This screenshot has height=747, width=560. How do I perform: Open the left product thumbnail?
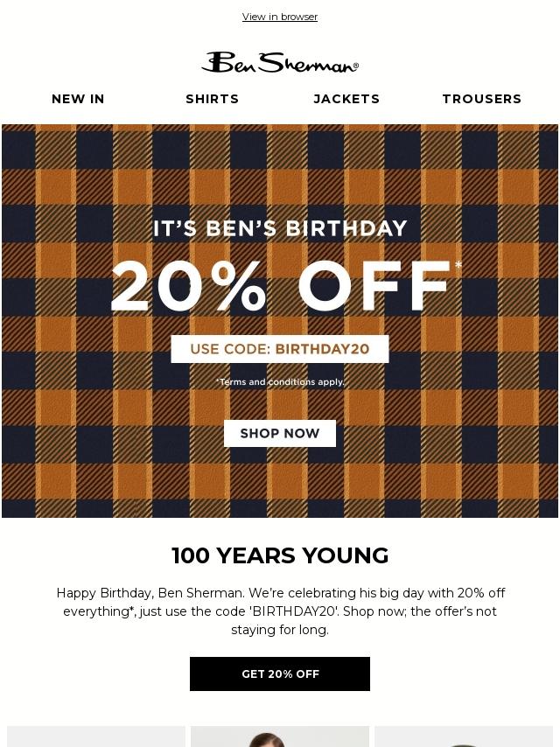coord(96,737)
